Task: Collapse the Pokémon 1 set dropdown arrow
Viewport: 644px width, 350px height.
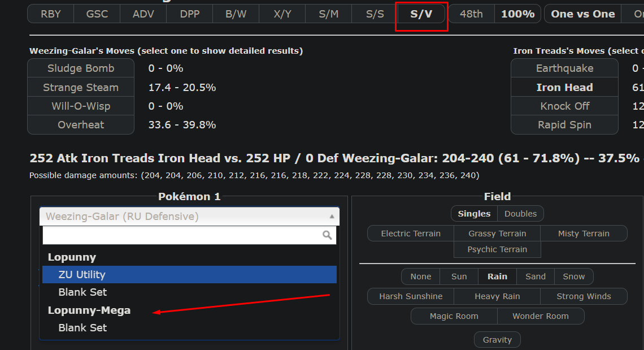Action: coord(332,217)
